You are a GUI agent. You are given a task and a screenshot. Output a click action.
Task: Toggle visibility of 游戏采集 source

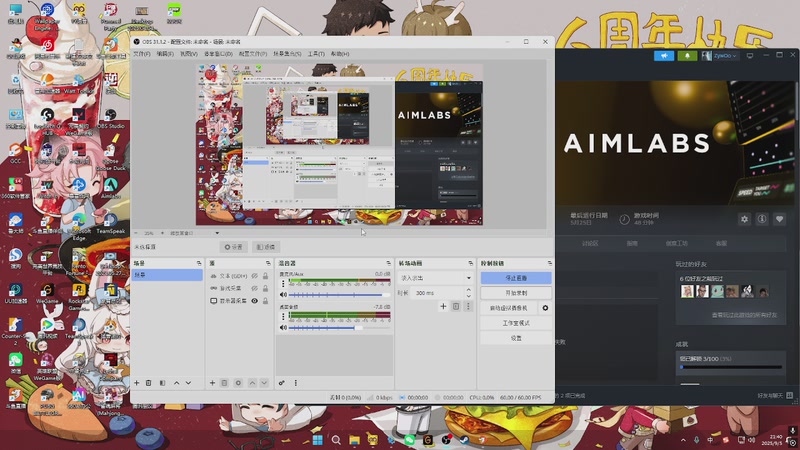pos(255,288)
